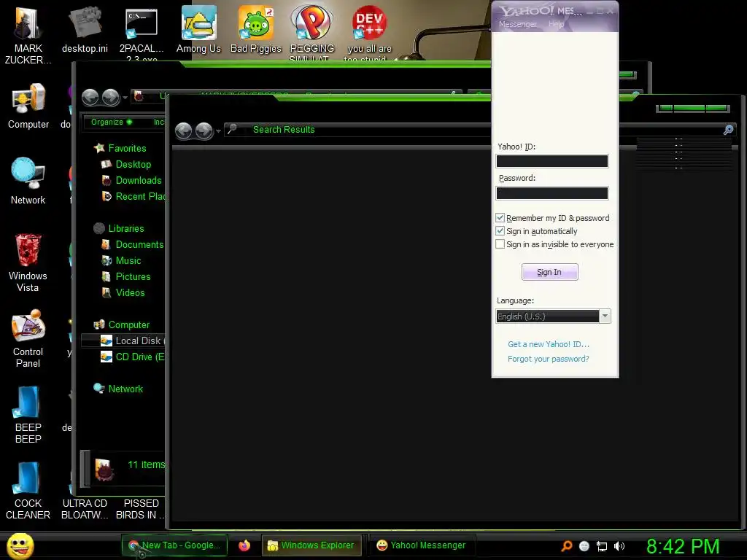Click the Sign In button

click(x=549, y=272)
